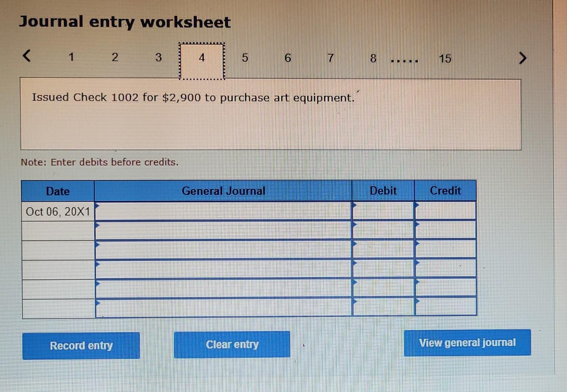Image resolution: width=567 pixels, height=392 pixels.
Task: Expand the Credit selector on the first row
Action: [x=417, y=205]
